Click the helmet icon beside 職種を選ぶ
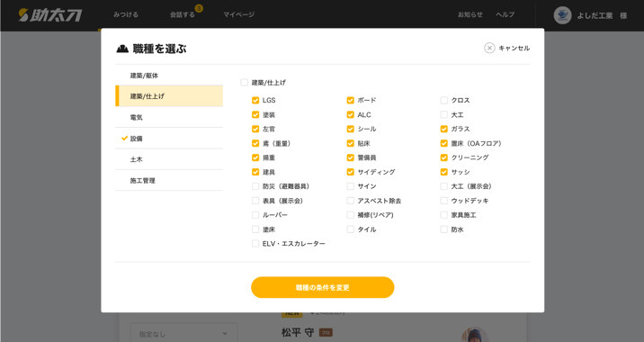The width and height of the screenshot is (644, 342). tap(122, 49)
